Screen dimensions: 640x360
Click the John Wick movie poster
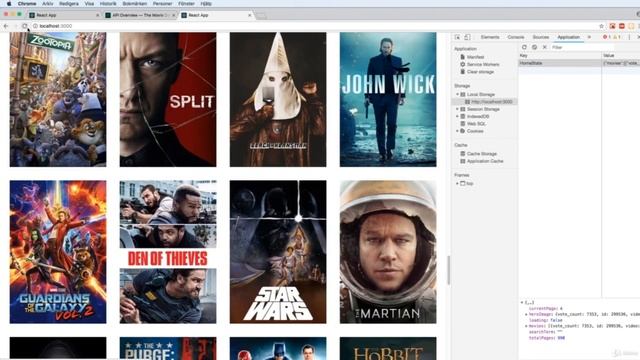(388, 100)
